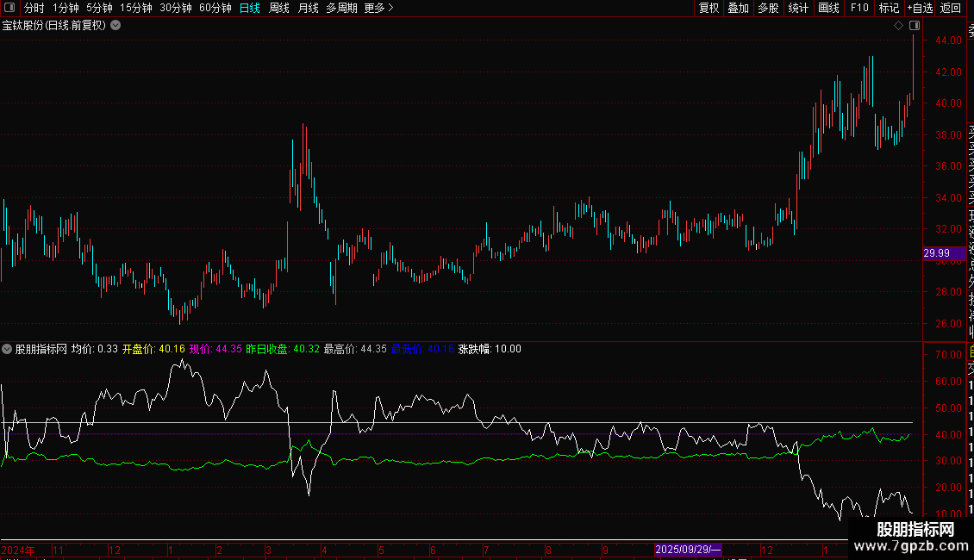Click the diamond marker icon above the chart

pyautogui.click(x=898, y=26)
